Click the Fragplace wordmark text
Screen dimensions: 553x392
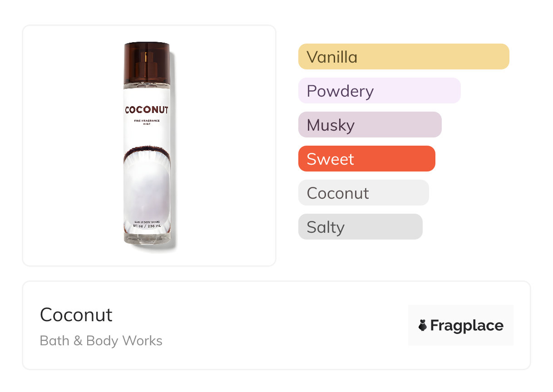(x=467, y=325)
